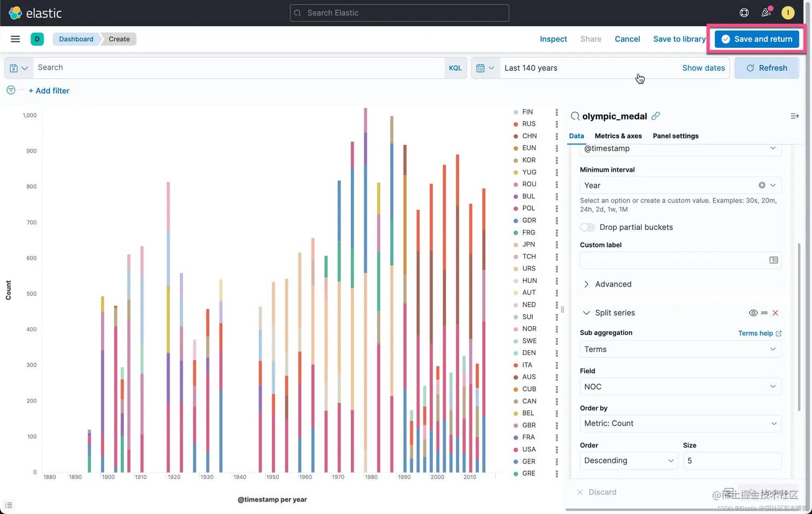This screenshot has width=812, height=514.
Task: Click the Custom label field icon
Action: 773,260
